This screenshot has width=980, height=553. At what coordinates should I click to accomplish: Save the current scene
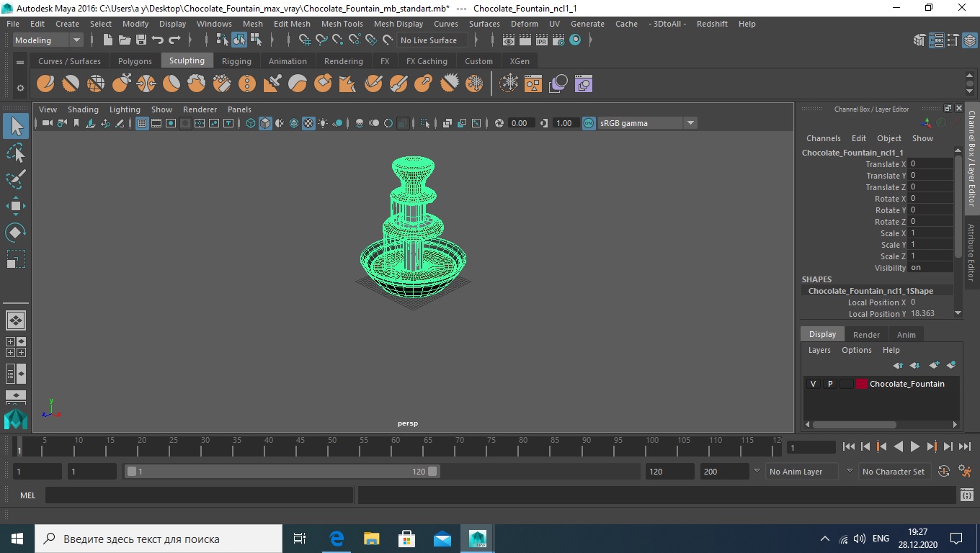(x=141, y=40)
